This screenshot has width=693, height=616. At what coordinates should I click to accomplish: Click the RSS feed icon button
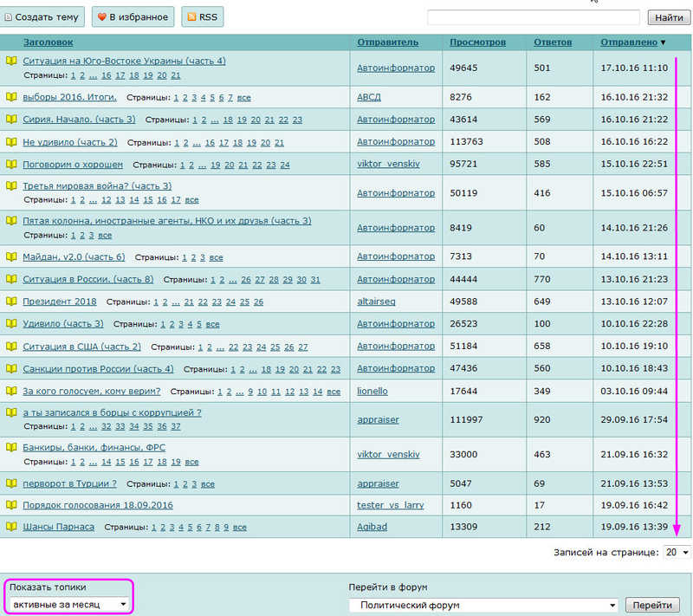coord(191,16)
